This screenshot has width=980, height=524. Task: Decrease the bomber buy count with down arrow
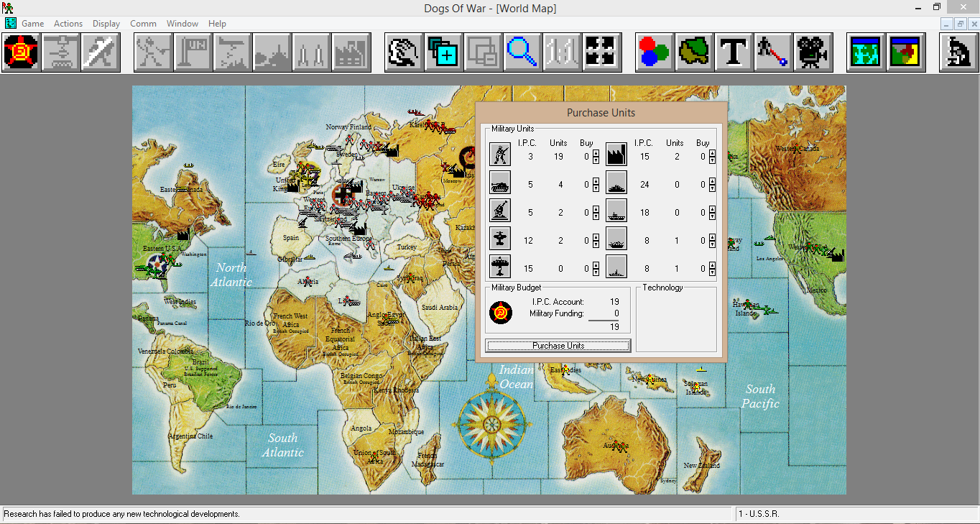pos(596,272)
